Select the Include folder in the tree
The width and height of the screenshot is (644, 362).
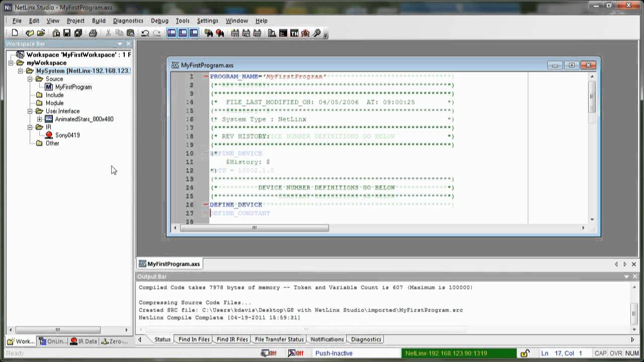pyautogui.click(x=54, y=95)
